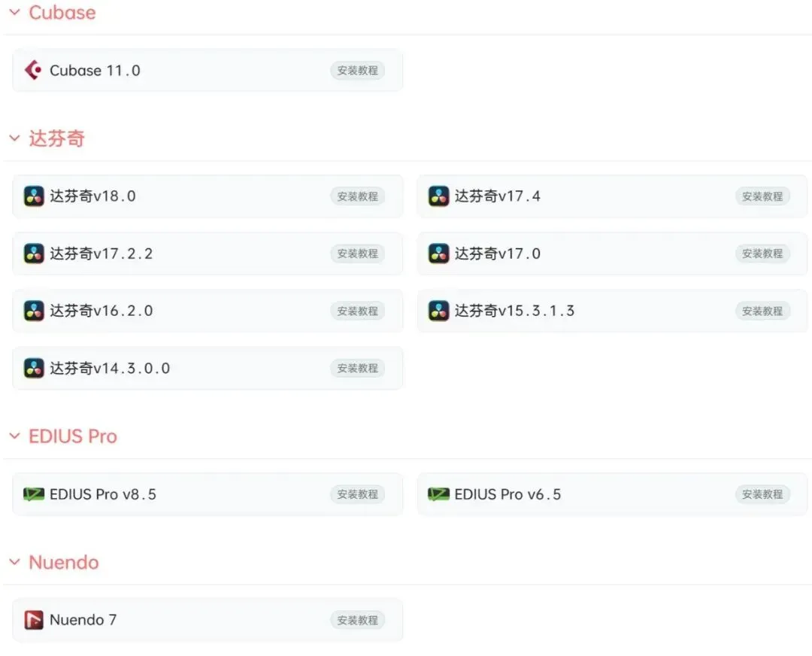The width and height of the screenshot is (812, 656).
Task: Click the Cubase section heading
Action: [x=62, y=12]
